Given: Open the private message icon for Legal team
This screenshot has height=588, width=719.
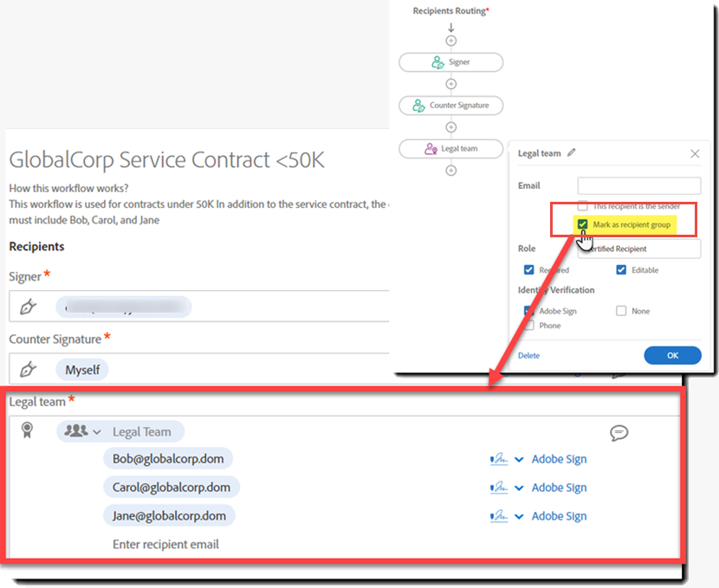Looking at the screenshot, I should [x=619, y=433].
